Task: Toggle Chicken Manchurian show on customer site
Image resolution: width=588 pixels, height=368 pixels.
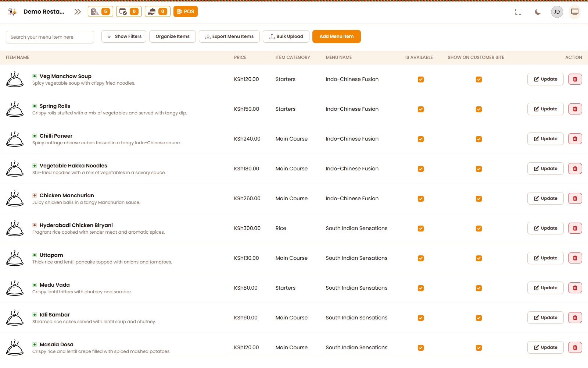Action: point(479,199)
